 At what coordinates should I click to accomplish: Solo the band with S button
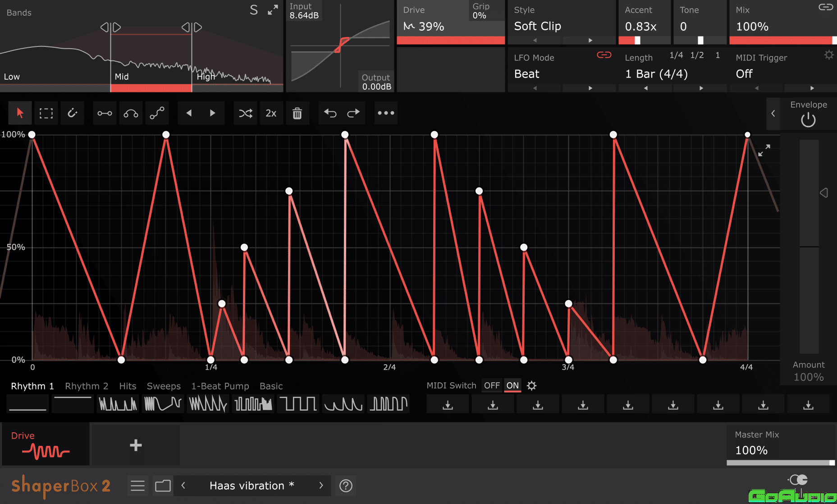(254, 9)
